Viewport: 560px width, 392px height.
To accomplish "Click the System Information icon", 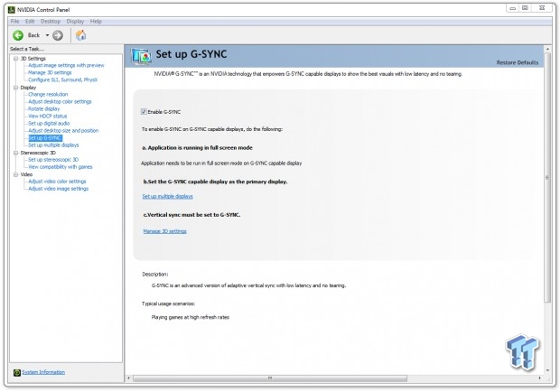I will coord(17,372).
